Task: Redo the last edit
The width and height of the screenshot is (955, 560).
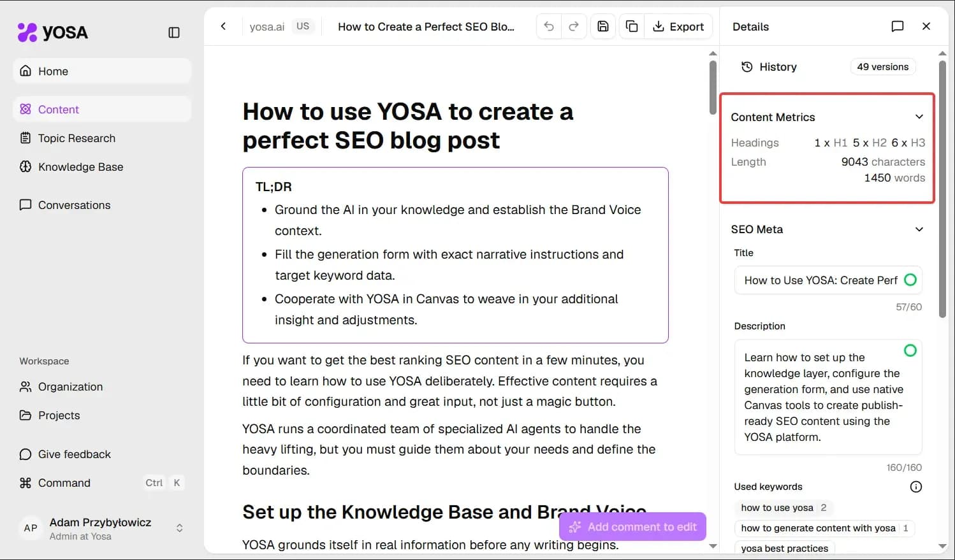Action: [x=574, y=26]
